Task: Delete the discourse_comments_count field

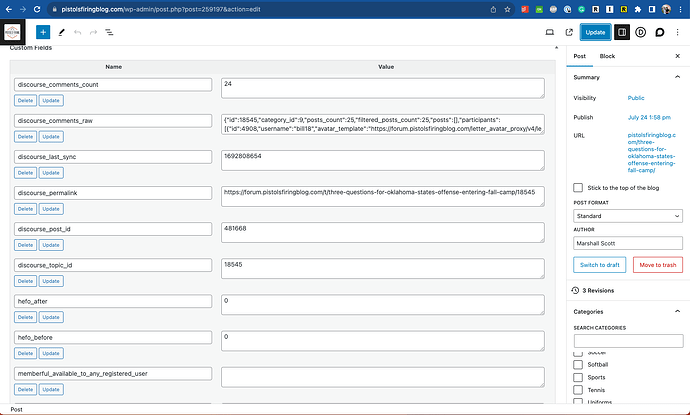Action: (26, 100)
